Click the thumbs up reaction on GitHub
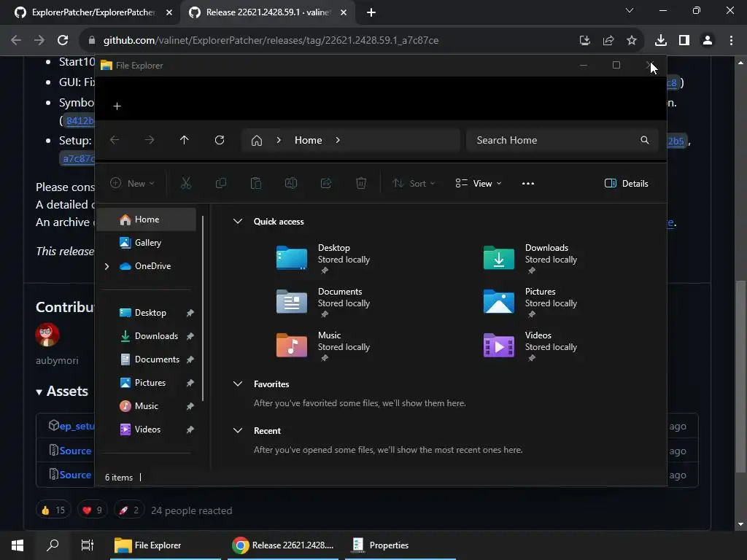This screenshot has width=747, height=560. [x=53, y=510]
